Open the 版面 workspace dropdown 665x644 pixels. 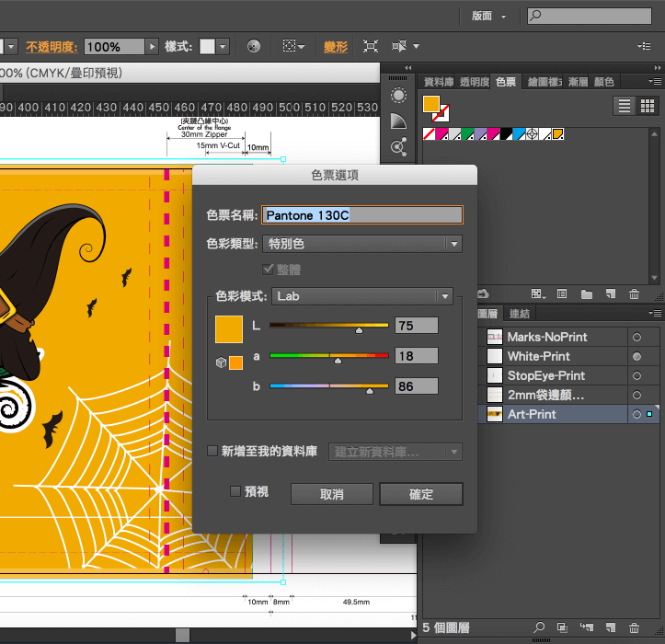point(487,16)
